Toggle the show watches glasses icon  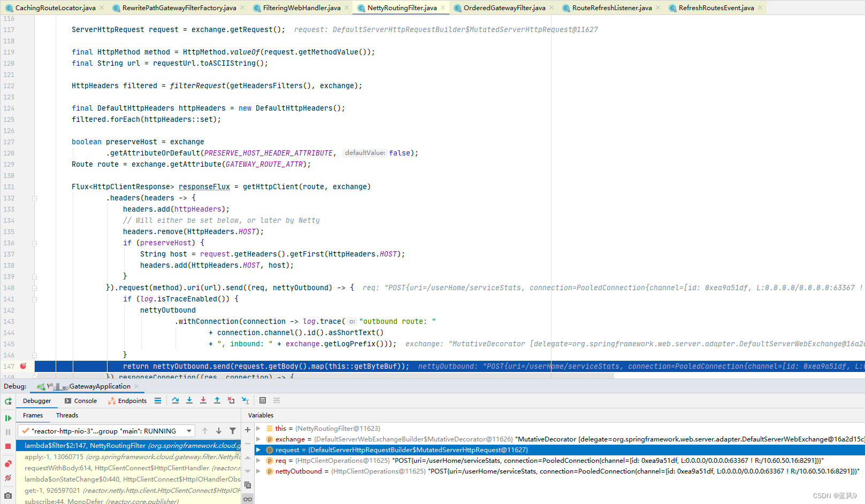[248, 499]
